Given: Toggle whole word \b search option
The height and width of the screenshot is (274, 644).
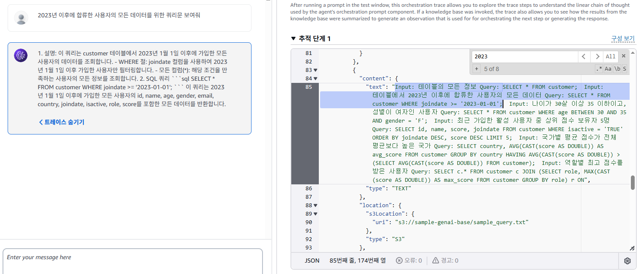Looking at the screenshot, I should click(617, 68).
